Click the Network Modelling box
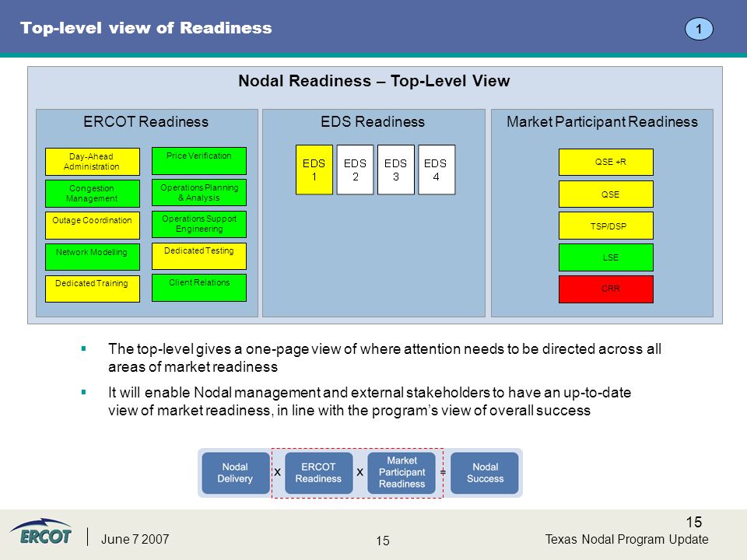This screenshot has height=560, width=747. pos(93,257)
